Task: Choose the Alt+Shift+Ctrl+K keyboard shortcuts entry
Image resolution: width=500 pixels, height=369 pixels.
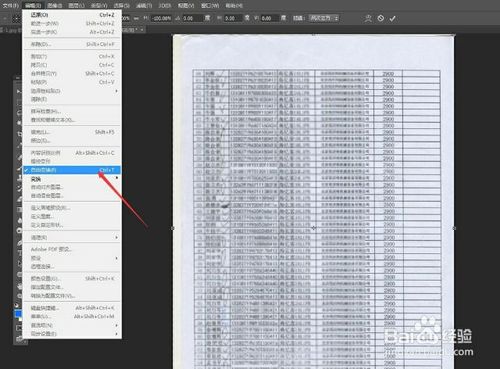Action: (72, 308)
